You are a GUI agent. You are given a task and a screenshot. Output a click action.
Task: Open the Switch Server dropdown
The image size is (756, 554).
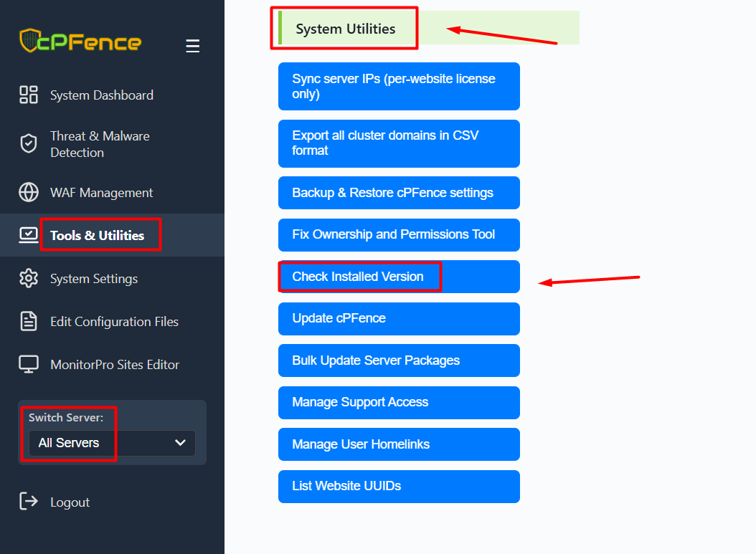[112, 443]
